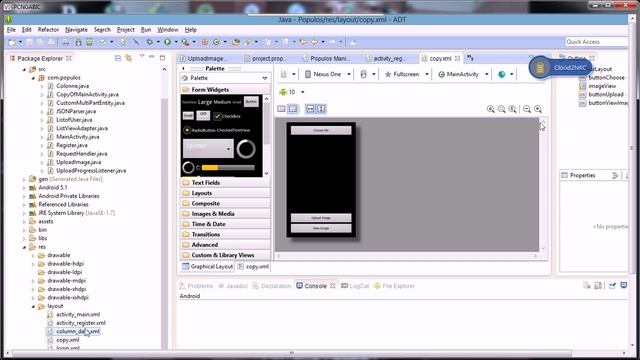Toggle the fill width layout icon
Screen dimensions: 640x360
click(x=310, y=109)
